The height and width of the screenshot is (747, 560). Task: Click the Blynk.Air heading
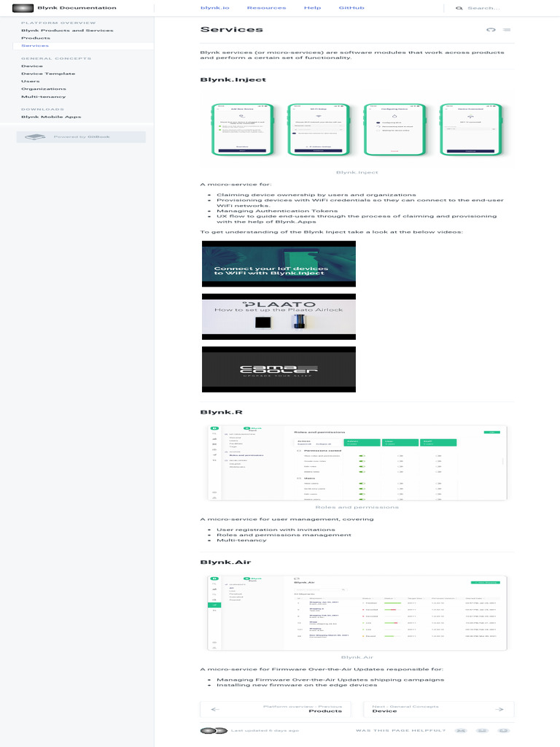click(x=225, y=562)
